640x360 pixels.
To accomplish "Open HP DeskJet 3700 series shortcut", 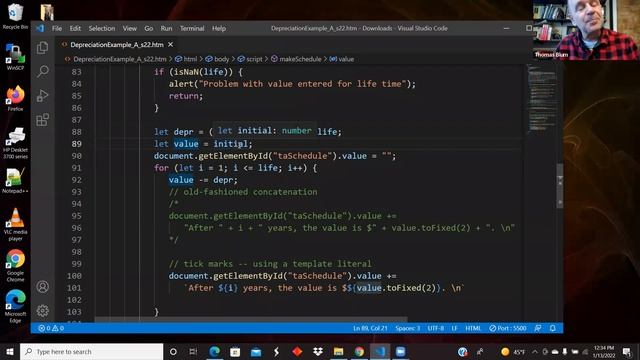I will point(15,143).
